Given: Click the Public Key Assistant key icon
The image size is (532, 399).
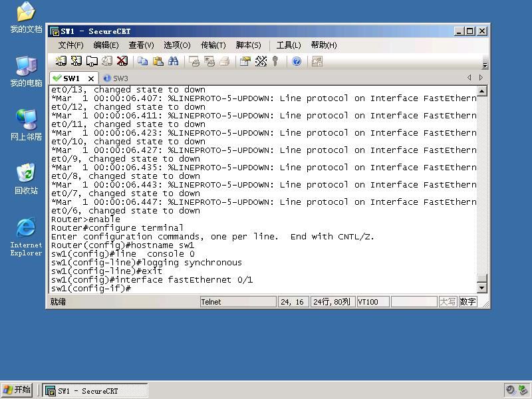Looking at the screenshot, I should (x=275, y=61).
